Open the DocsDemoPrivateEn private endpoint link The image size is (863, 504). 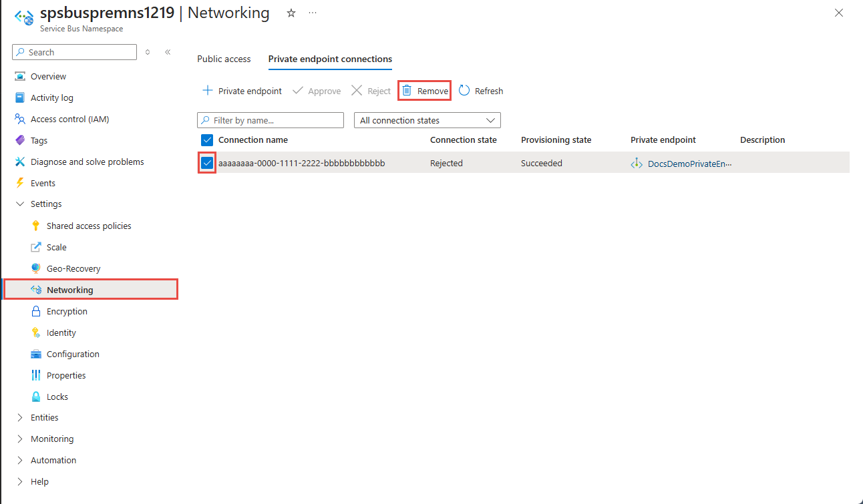(x=690, y=163)
